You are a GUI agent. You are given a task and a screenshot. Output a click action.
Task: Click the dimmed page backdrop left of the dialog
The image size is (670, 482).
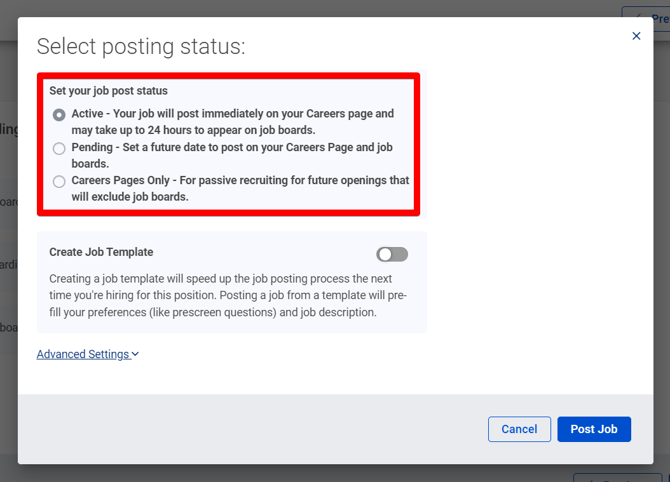click(8, 250)
